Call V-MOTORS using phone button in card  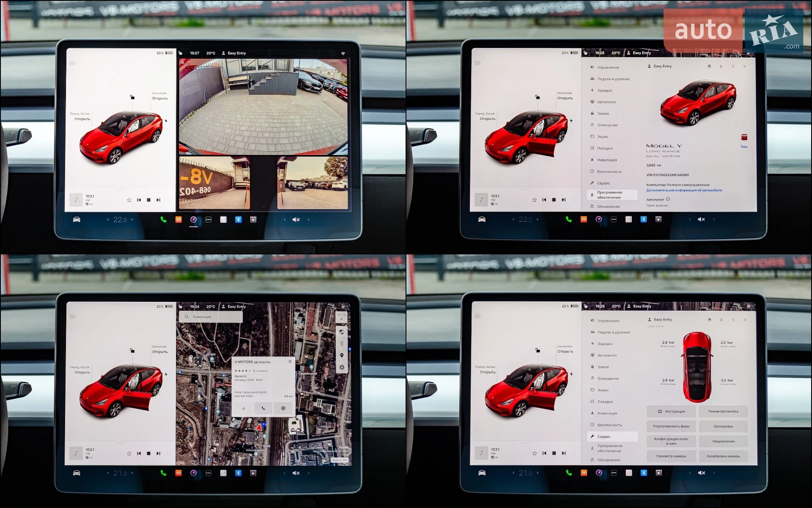pos(263,408)
